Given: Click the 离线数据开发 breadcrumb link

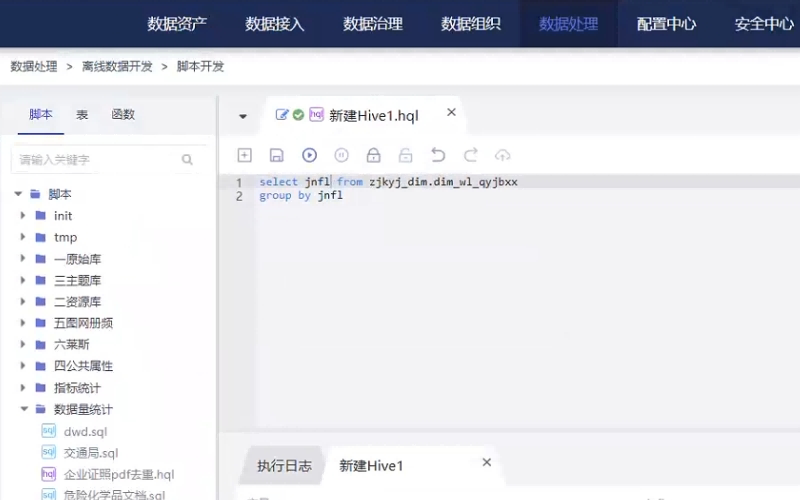Looking at the screenshot, I should point(117,67).
